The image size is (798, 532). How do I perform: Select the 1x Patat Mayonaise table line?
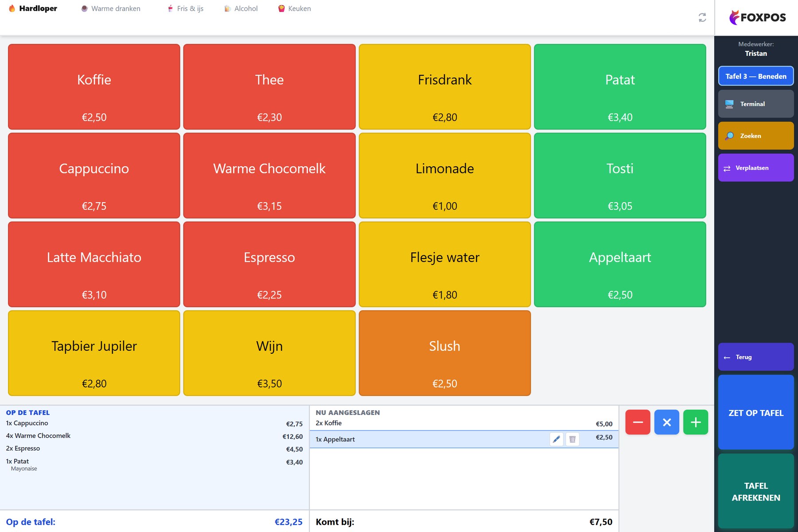tap(154, 465)
